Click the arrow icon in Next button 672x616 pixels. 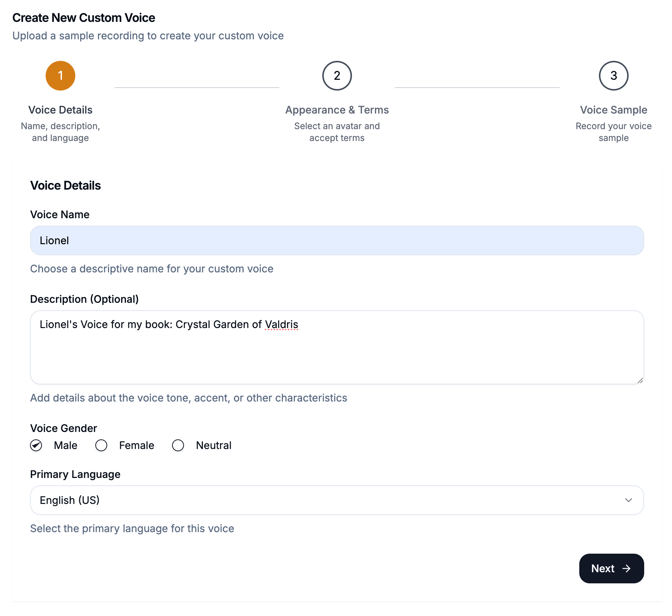click(627, 569)
